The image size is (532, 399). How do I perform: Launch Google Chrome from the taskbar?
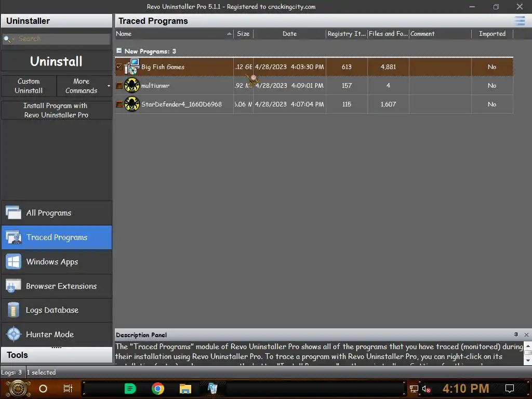pos(158,389)
